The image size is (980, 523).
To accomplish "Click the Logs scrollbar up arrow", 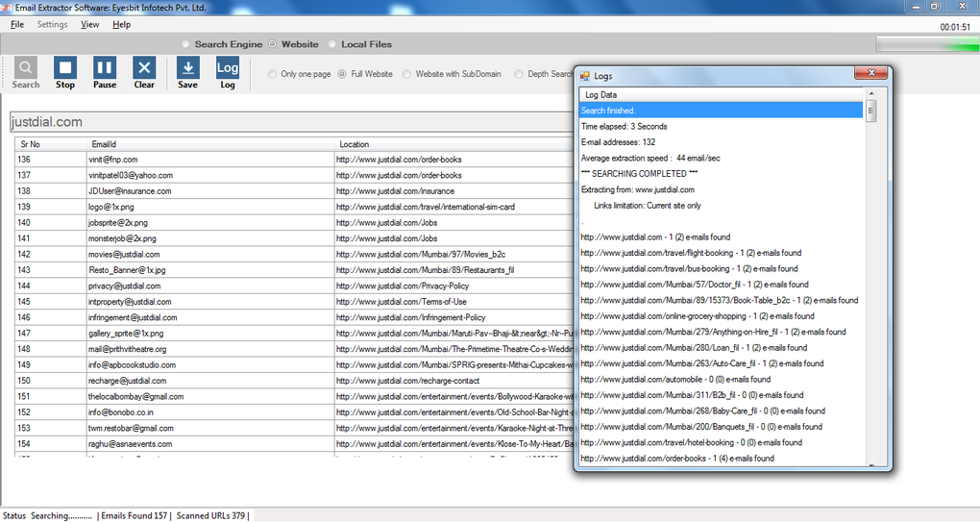I will coord(871,94).
